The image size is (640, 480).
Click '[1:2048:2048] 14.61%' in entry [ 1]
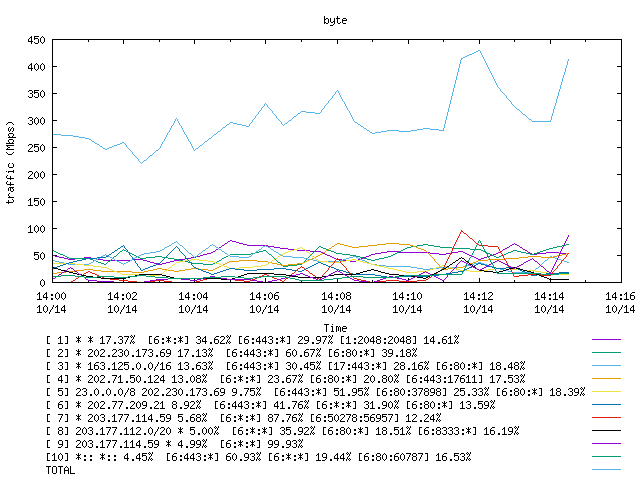click(400, 340)
